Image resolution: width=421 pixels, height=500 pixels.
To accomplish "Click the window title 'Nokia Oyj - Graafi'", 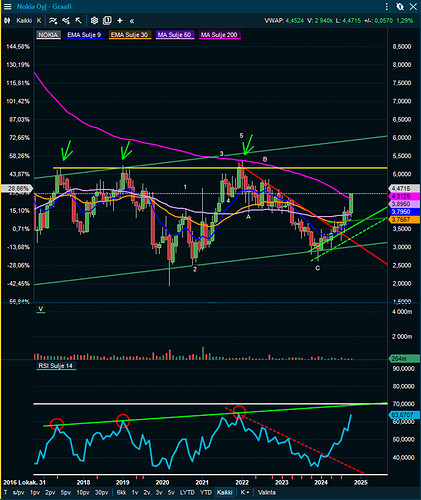I will pyautogui.click(x=44, y=6).
